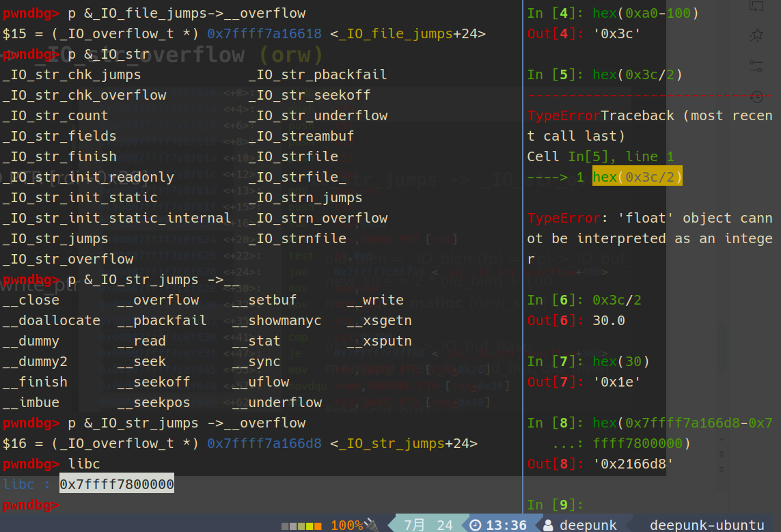Screen dimensions: 781x532
Task: Click _IO_str_chk_overflow completion entry
Action: [84, 95]
